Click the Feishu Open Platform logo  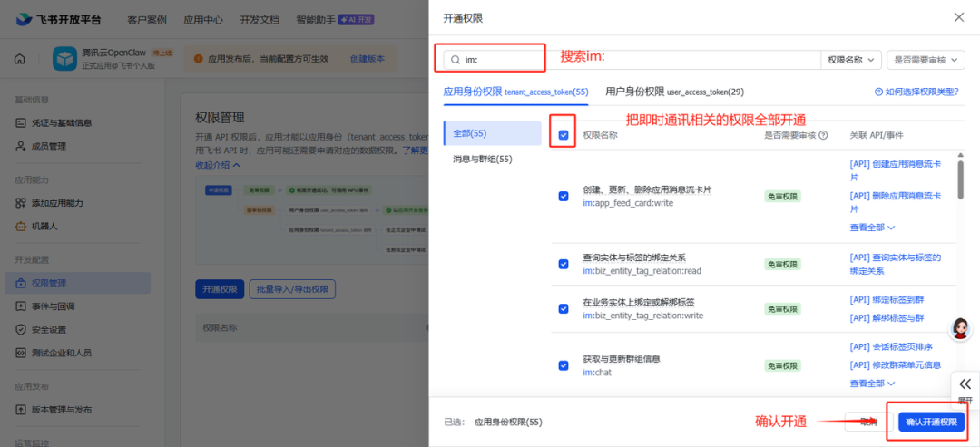[x=57, y=19]
